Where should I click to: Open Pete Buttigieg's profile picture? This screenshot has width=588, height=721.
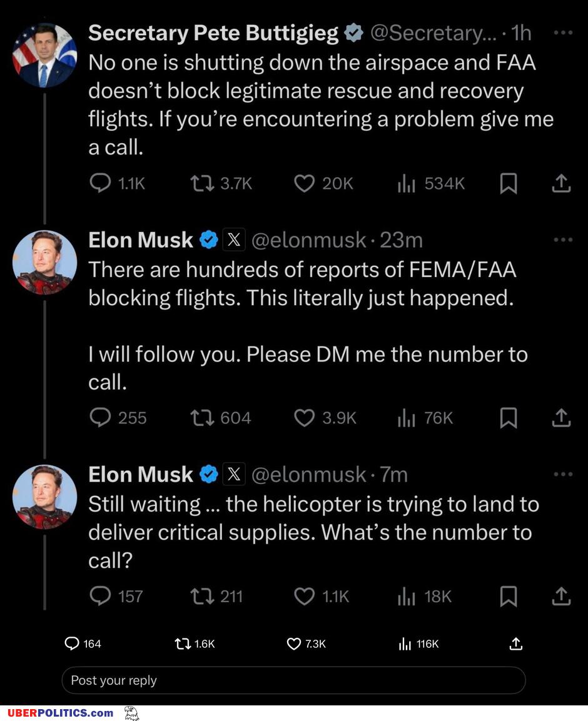tap(44, 56)
